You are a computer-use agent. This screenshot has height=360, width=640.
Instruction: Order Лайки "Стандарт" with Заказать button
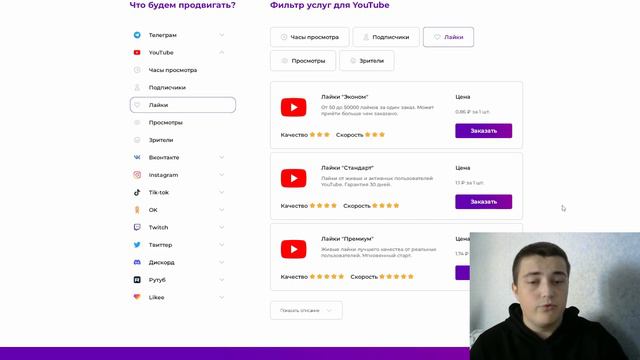484,202
